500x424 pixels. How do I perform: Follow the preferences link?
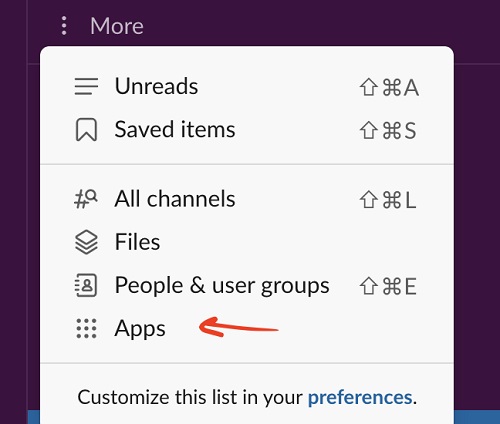click(x=360, y=397)
